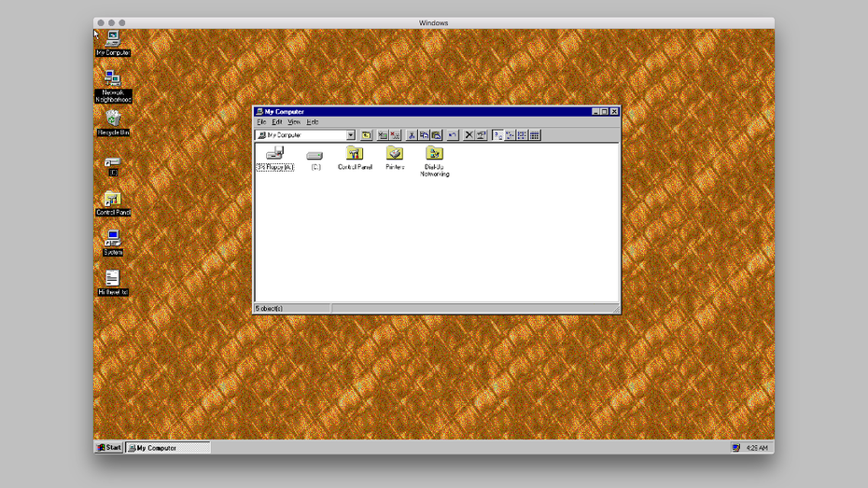Open the Help menu
Image resolution: width=868 pixels, height=488 pixels.
click(313, 121)
